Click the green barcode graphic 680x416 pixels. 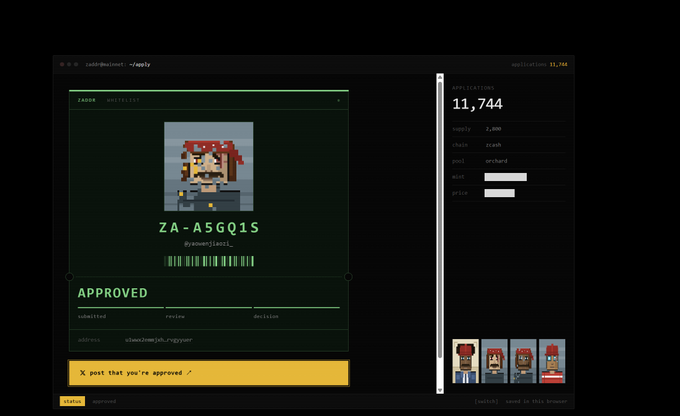coord(209,261)
